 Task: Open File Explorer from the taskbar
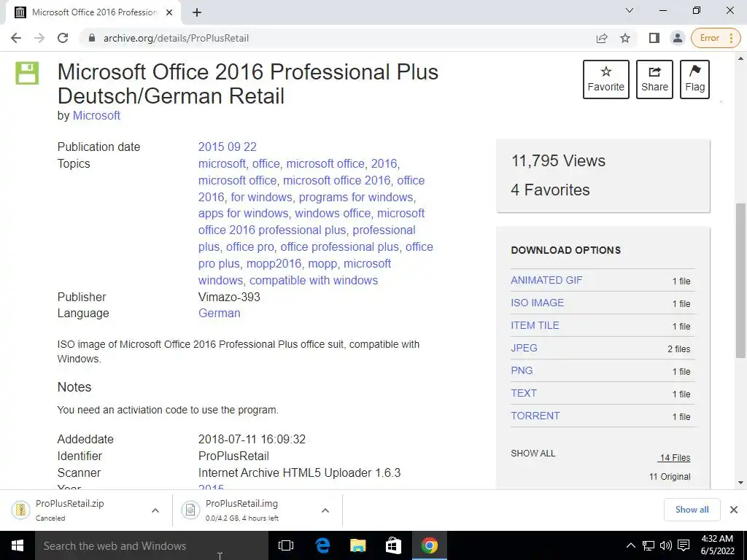(x=357, y=545)
